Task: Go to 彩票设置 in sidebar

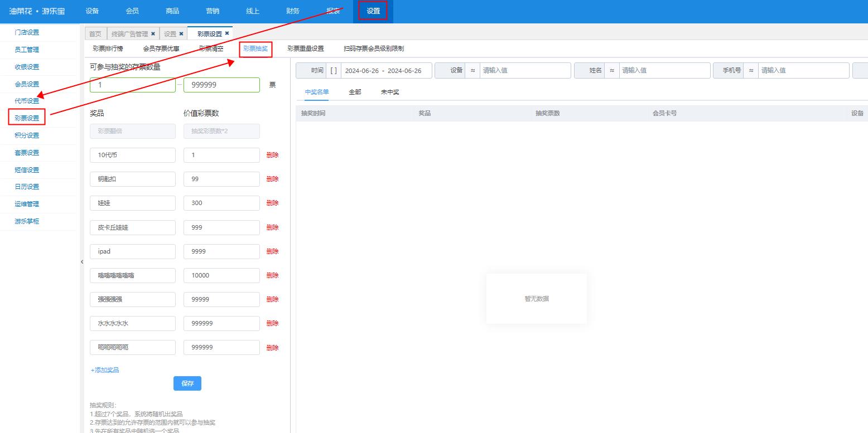Action: click(x=27, y=118)
